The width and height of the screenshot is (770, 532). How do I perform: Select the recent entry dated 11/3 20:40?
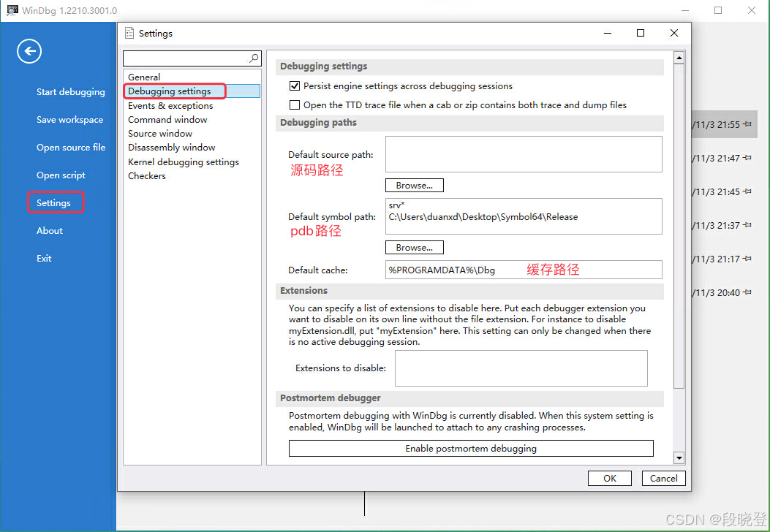coord(725,292)
